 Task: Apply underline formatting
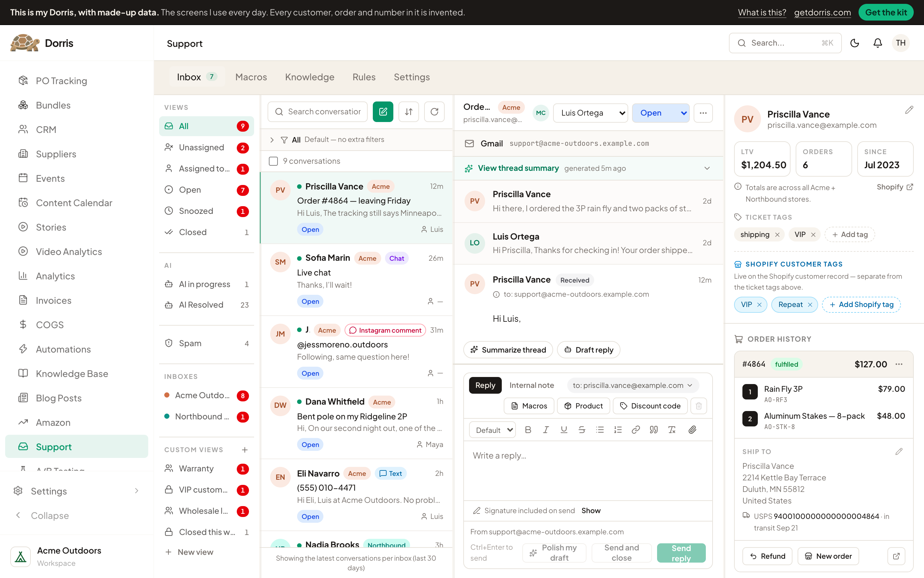coord(564,430)
